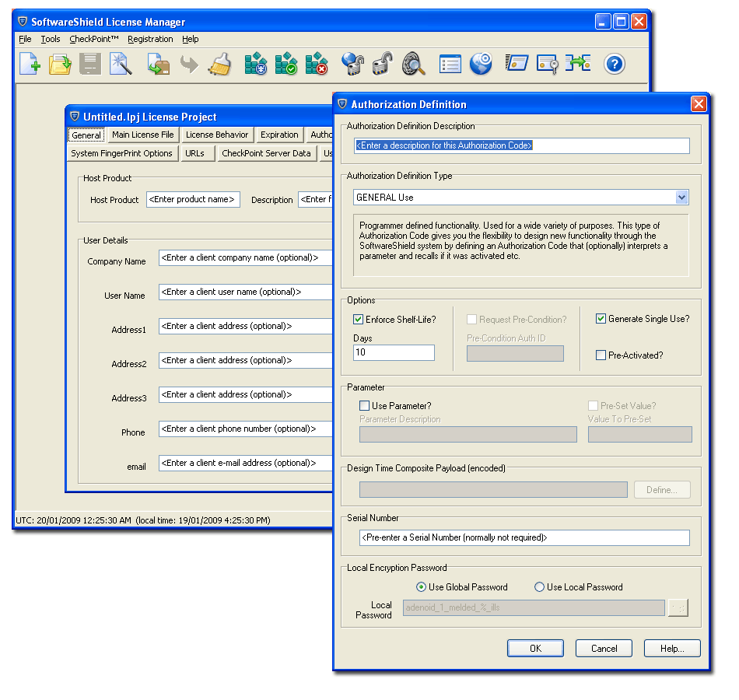
Task: Click the Serial Number input field
Action: tap(524, 538)
